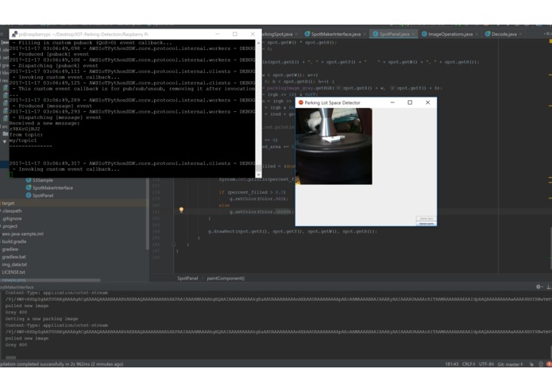The image size is (552, 392).
Task: Open aws-java-sample.iml in project tree
Action: tap(22, 234)
